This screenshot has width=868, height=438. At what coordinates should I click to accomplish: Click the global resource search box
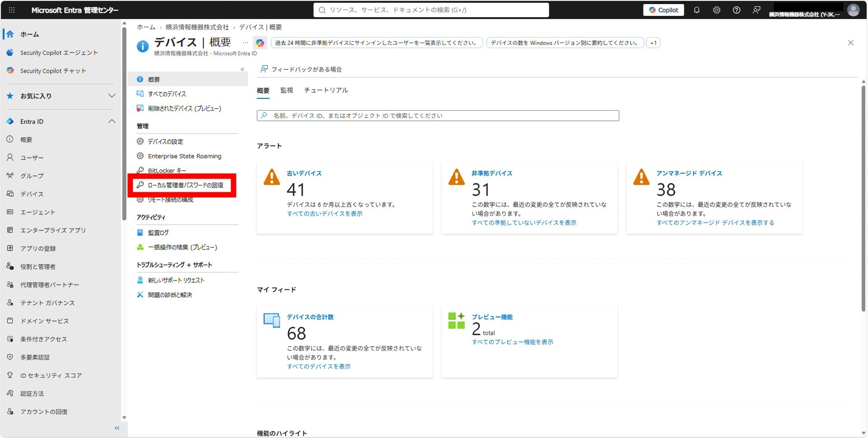(x=431, y=10)
